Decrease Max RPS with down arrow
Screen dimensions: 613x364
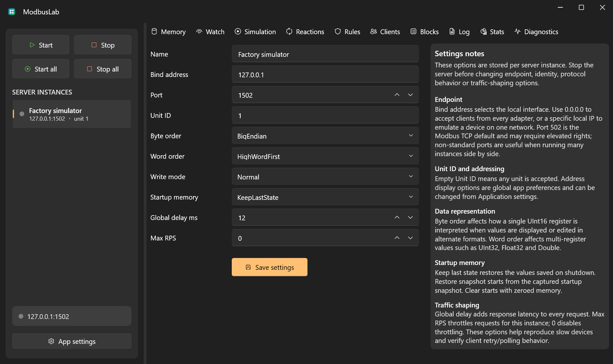(410, 238)
